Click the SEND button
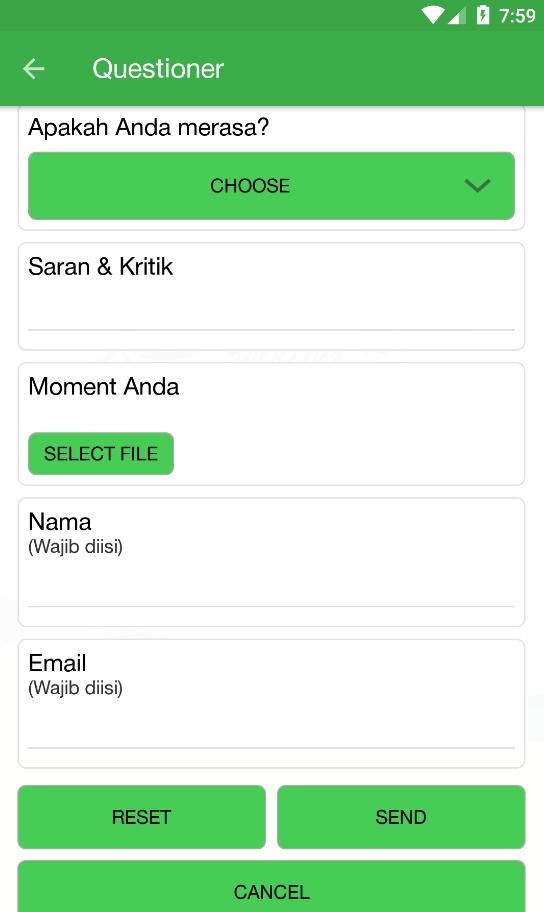This screenshot has width=544, height=912. pyautogui.click(x=401, y=817)
